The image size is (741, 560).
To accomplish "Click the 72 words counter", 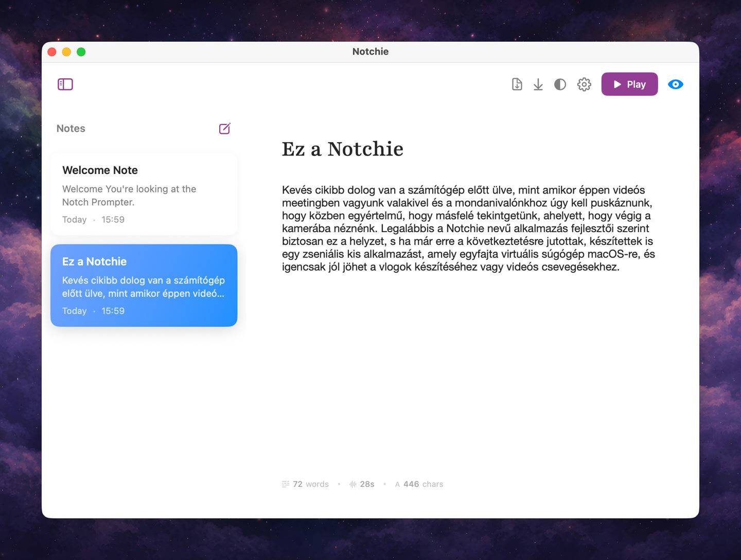I will [x=305, y=484].
